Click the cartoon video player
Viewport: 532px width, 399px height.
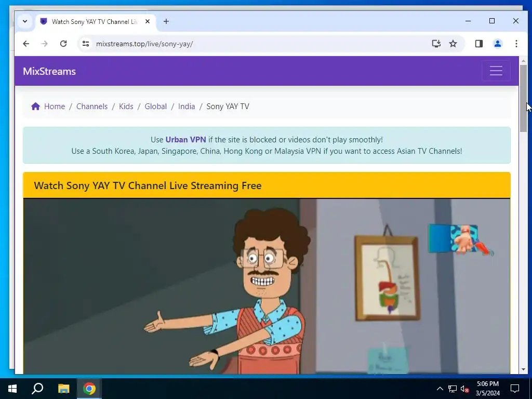(267, 286)
